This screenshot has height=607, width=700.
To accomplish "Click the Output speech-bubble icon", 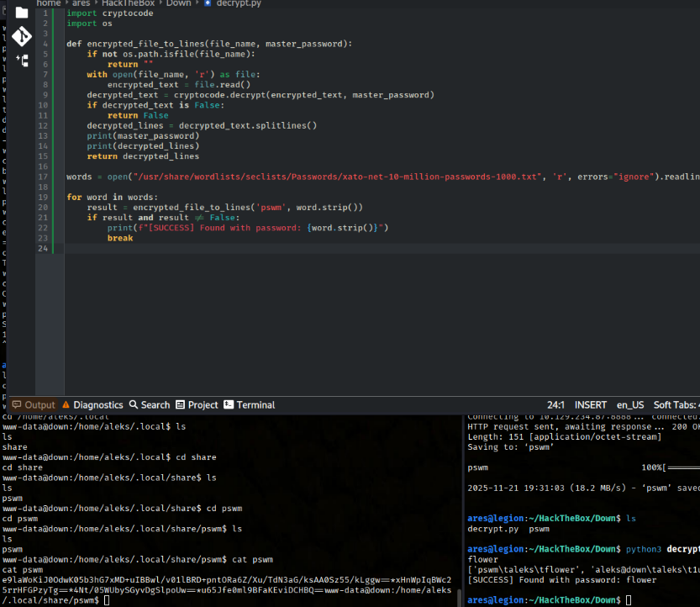I will coord(17,404).
